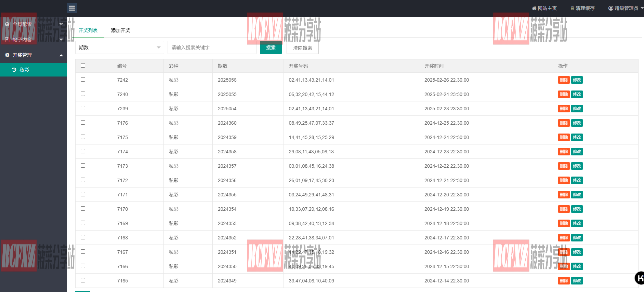Screen dimensions: 644x292
Task: Click the user avatar icon for 超级管理员
Action: pos(610,8)
